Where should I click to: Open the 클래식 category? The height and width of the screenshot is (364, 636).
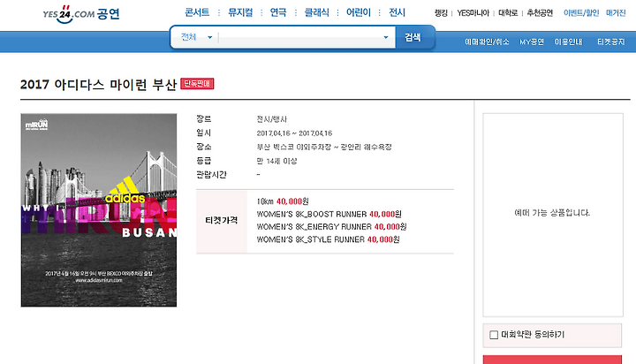click(x=317, y=12)
